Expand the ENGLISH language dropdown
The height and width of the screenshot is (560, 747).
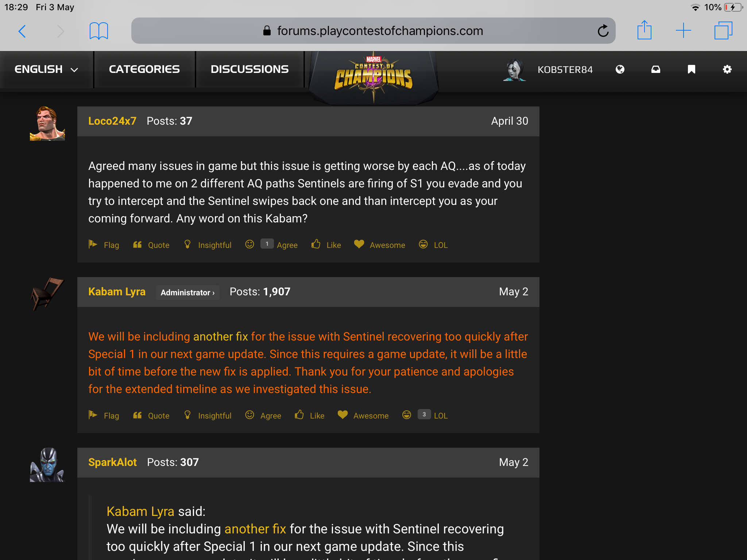(x=46, y=69)
